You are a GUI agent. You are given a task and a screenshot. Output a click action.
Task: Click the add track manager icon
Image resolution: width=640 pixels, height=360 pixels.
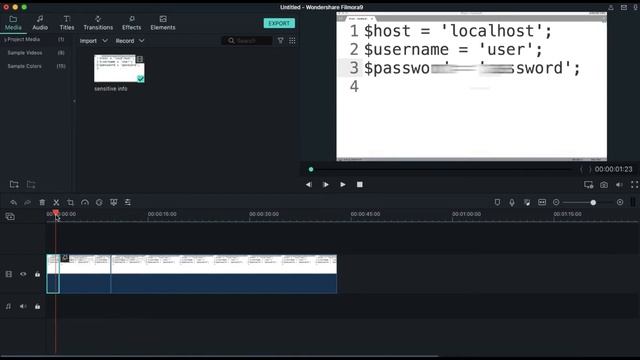click(x=10, y=217)
